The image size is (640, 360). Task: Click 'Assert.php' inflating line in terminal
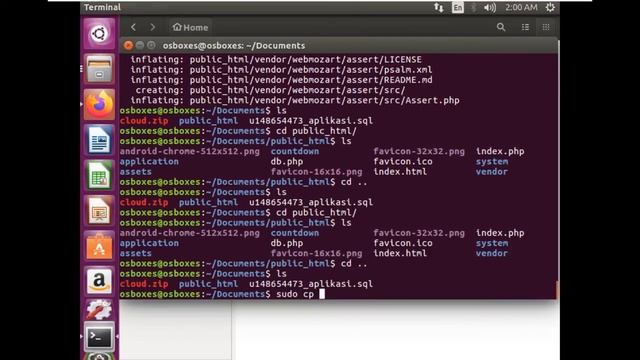click(295, 100)
